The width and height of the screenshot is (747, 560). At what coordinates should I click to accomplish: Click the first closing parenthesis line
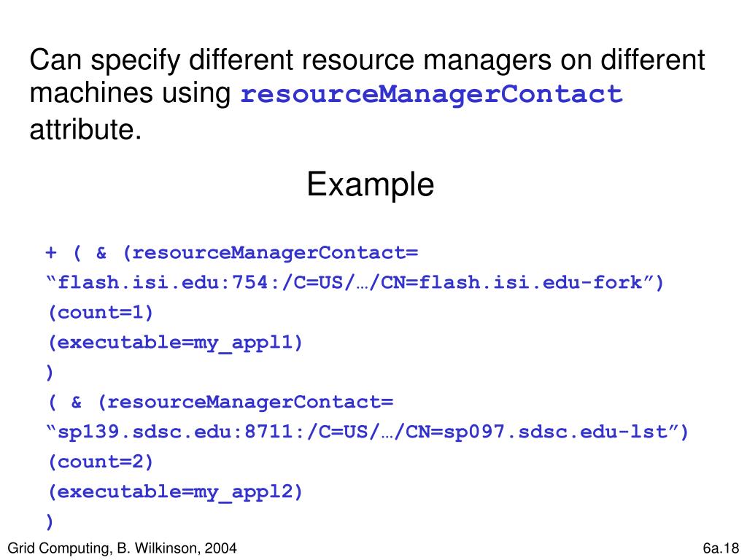tap(50, 372)
